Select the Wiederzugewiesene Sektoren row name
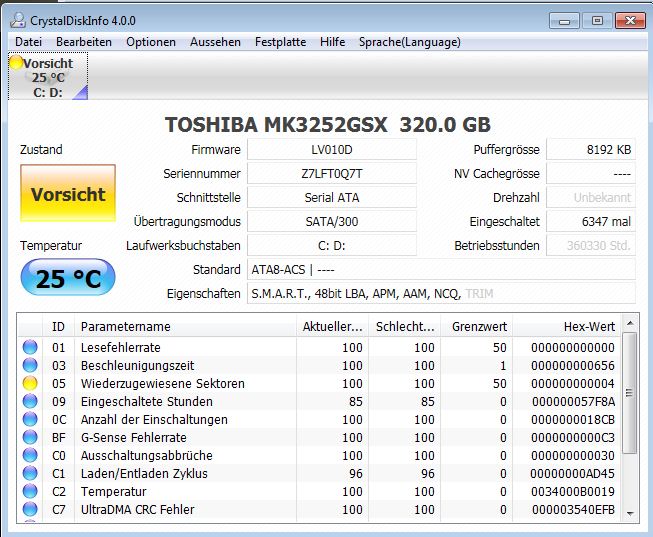 click(163, 383)
